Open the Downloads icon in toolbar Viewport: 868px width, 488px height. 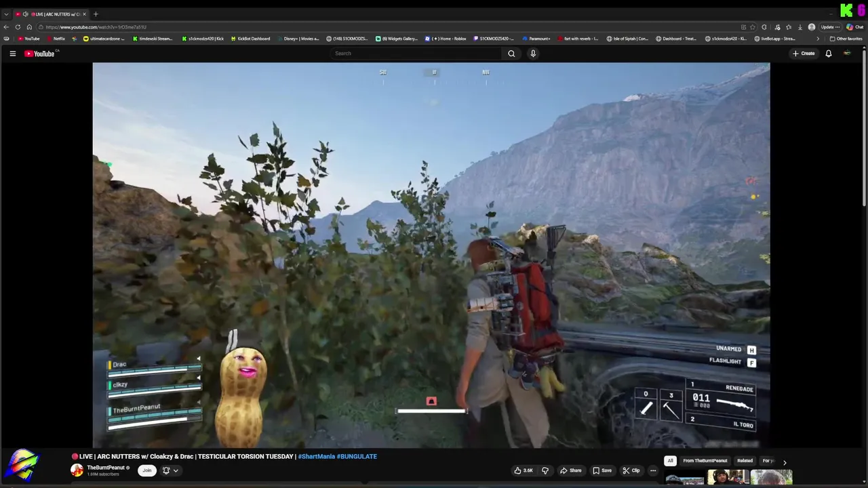tap(800, 27)
